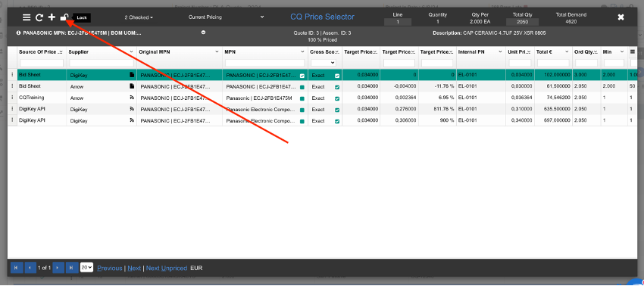This screenshot has width=644, height=286.
Task: Click the 61,500000 total cell
Action: coord(554,86)
